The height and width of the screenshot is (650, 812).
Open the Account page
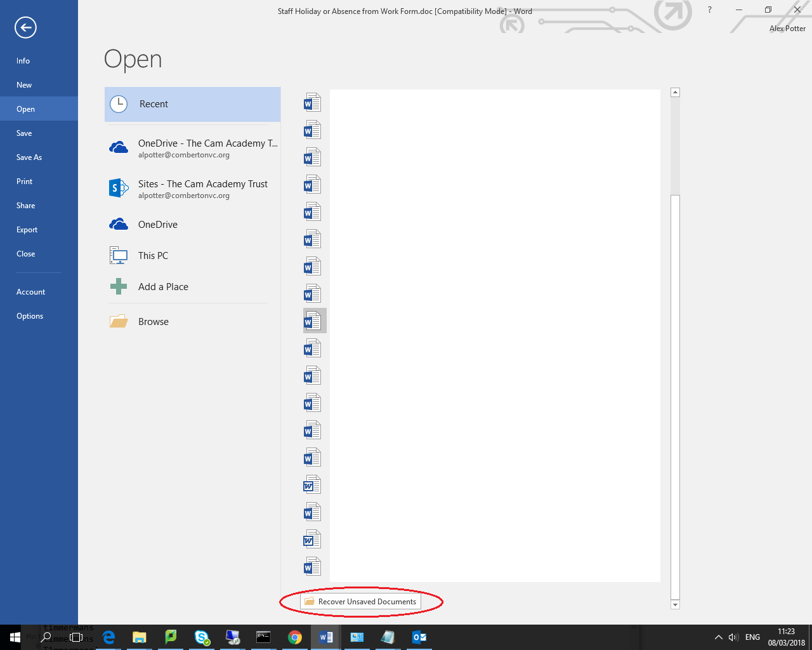pyautogui.click(x=39, y=292)
